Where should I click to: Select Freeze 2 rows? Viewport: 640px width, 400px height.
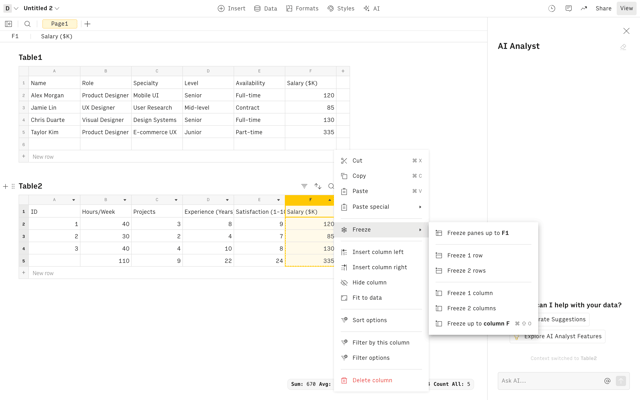(x=483, y=271)
